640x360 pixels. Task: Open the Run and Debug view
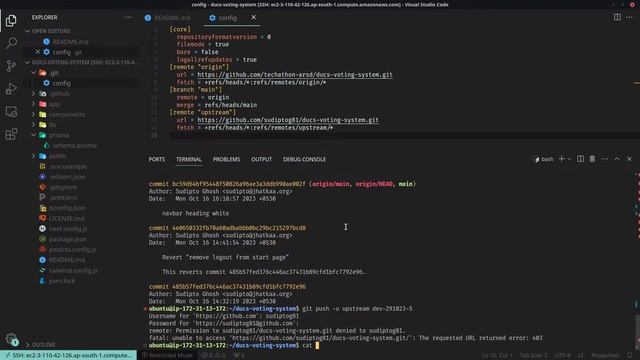click(x=11, y=89)
